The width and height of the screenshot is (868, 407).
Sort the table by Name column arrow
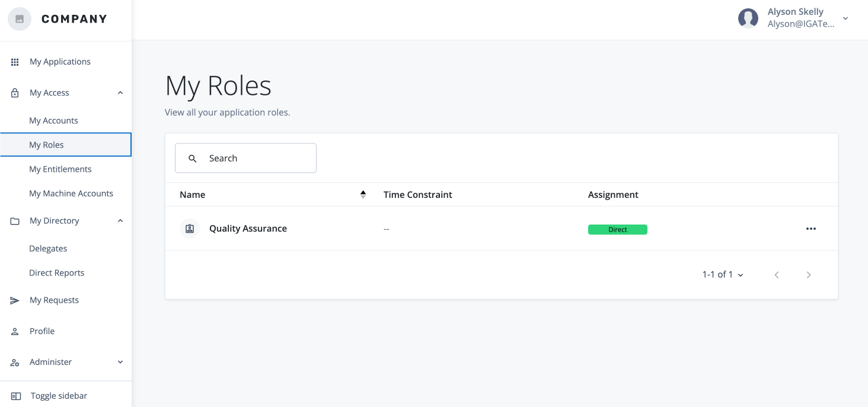(x=363, y=194)
